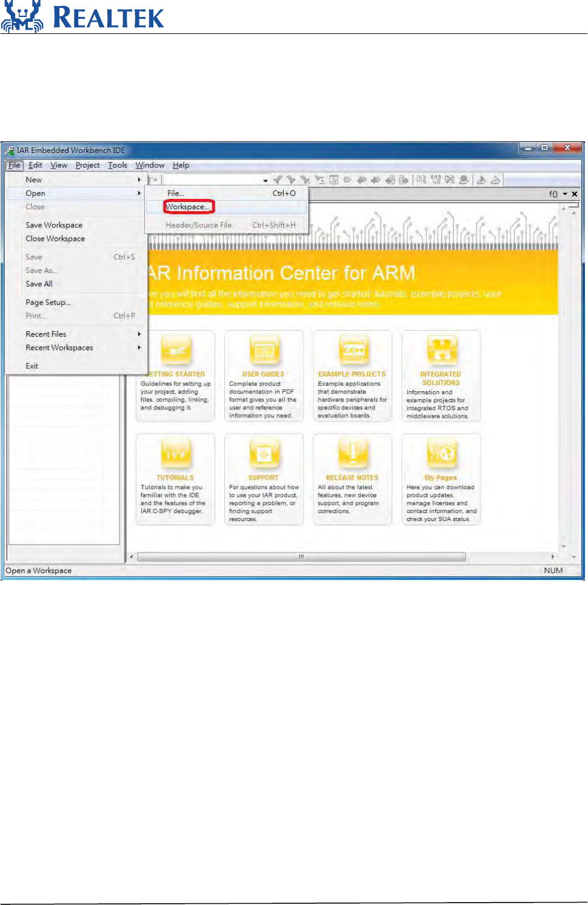The height and width of the screenshot is (905, 588).
Task: Click the horizontal scrollbar right arrow
Action: [552, 556]
